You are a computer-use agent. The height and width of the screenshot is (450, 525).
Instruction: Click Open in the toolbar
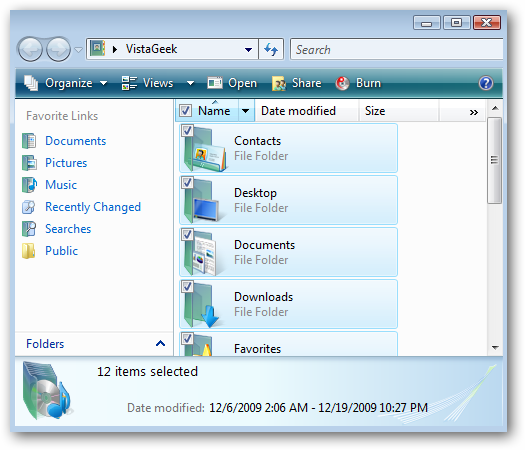(232, 83)
